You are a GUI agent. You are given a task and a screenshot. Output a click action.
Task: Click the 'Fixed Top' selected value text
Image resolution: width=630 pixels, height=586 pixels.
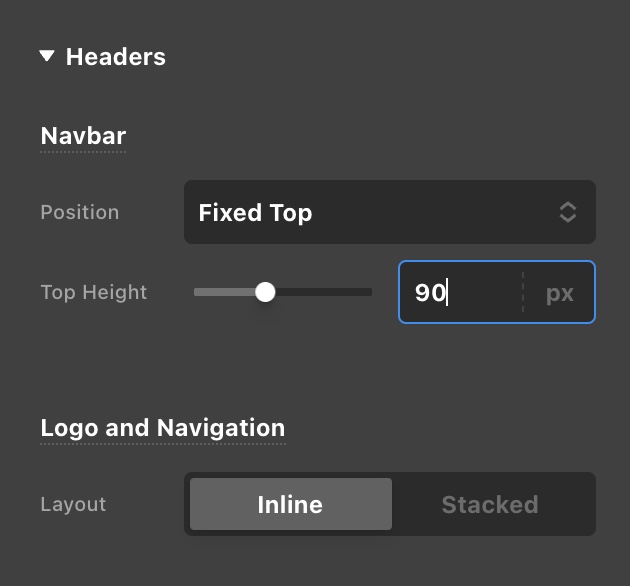point(255,213)
